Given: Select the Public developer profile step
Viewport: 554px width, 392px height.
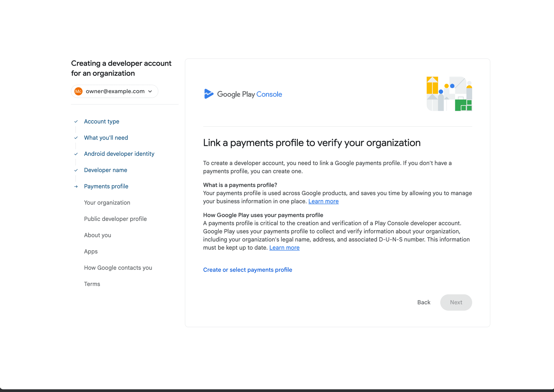Looking at the screenshot, I should (x=116, y=219).
